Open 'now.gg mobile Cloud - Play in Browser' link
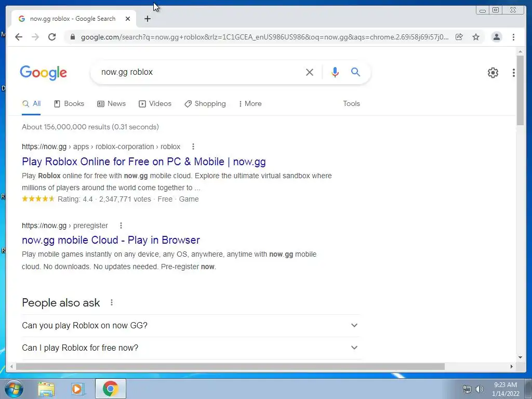Viewport: 532px width, 399px height. (111, 240)
